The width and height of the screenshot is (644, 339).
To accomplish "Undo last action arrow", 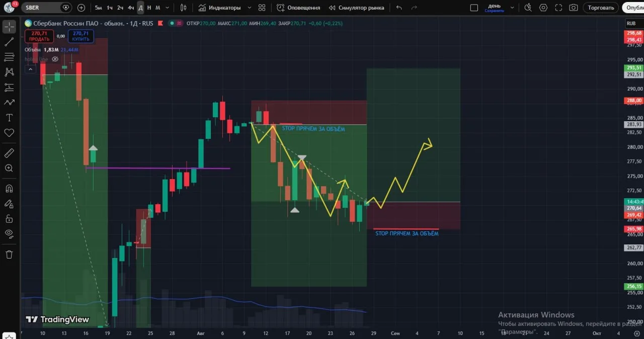I will 399,8.
